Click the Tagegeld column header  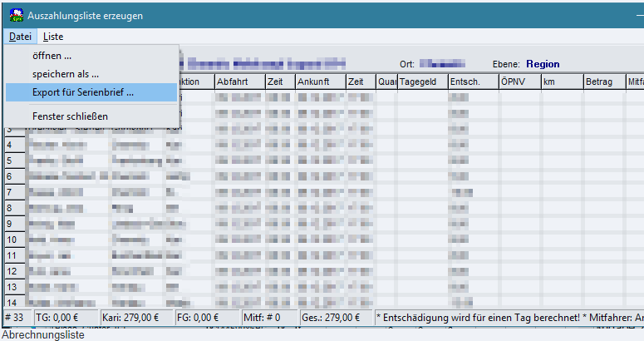pyautogui.click(x=423, y=82)
